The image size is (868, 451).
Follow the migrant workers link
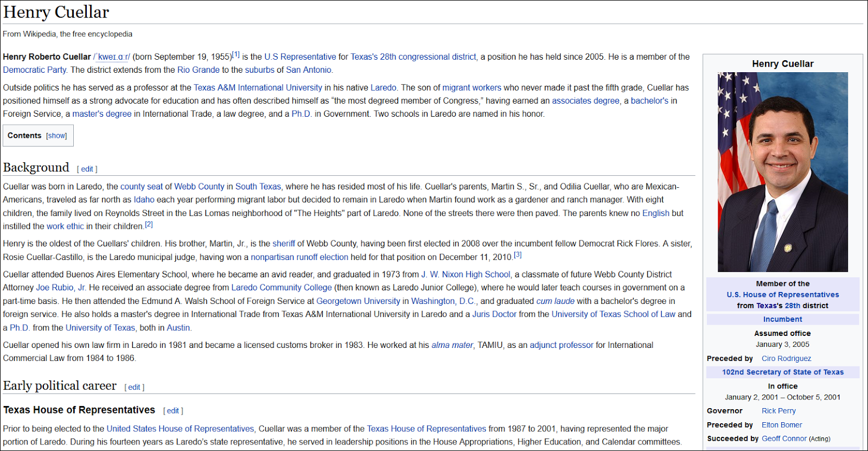tap(472, 88)
